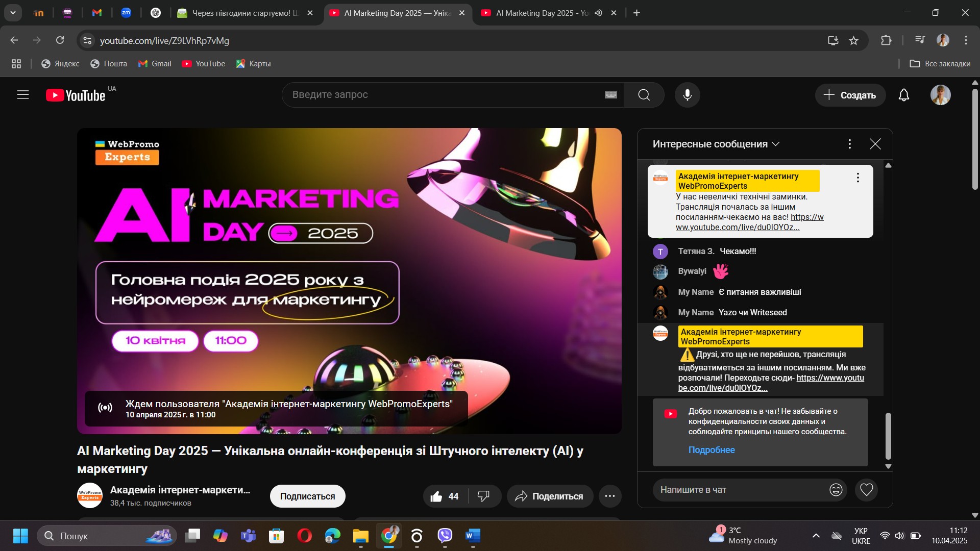Open the on-screen keyboard icon in search

click(x=610, y=95)
